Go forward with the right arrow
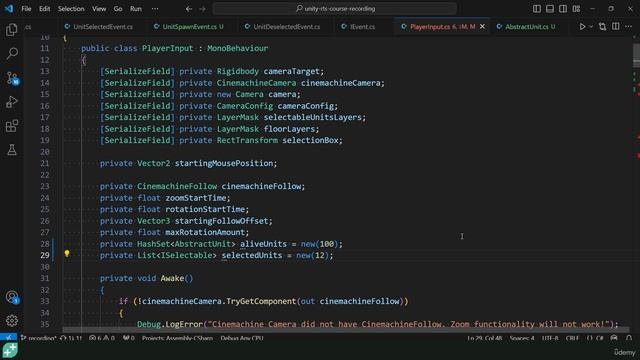 click(x=202, y=9)
